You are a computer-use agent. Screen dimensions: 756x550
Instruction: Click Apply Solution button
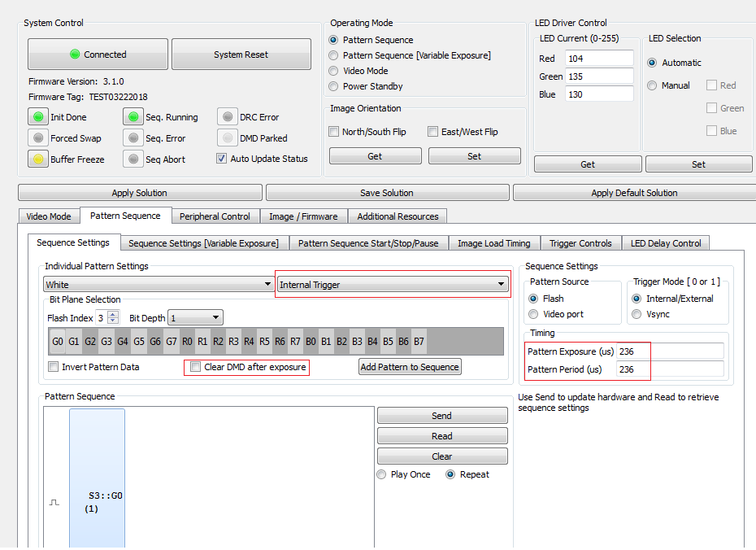[x=140, y=193]
